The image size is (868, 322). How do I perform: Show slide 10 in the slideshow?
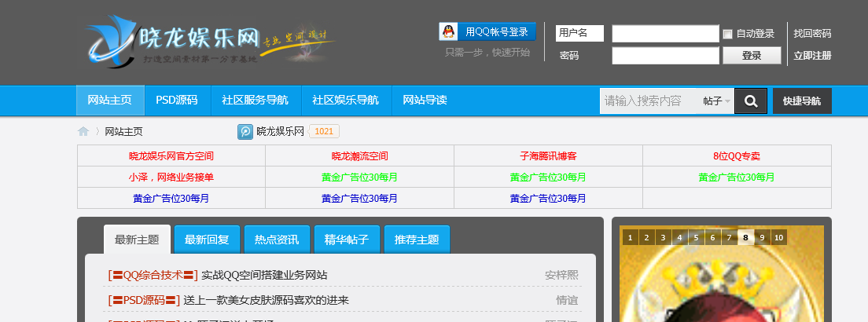(x=779, y=237)
